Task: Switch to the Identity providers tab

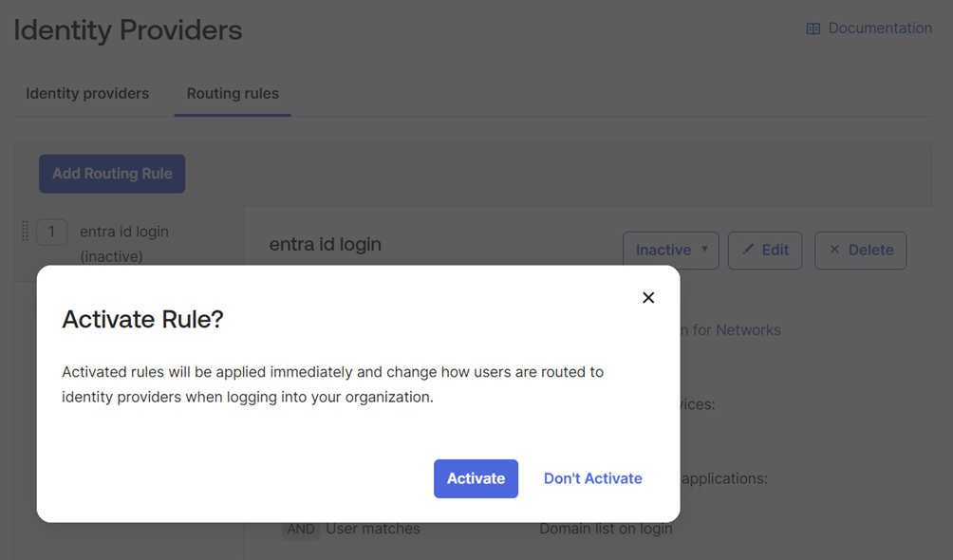Action: click(87, 94)
